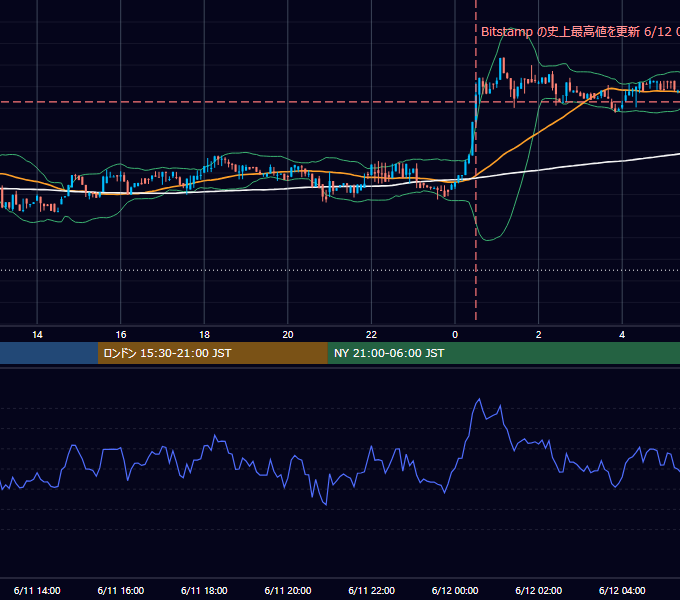Click the 6/11 20:00 date label
Image resolution: width=680 pixels, height=600 pixels.
[x=288, y=590]
